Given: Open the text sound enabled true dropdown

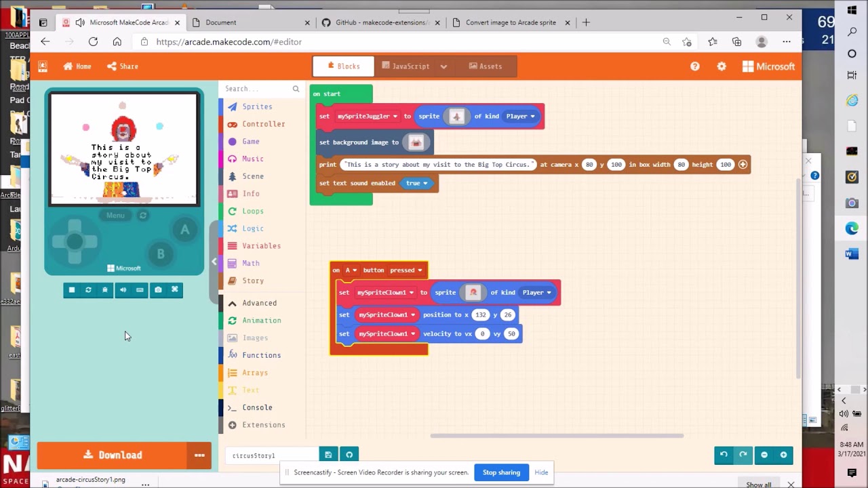Looking at the screenshot, I should click(417, 183).
